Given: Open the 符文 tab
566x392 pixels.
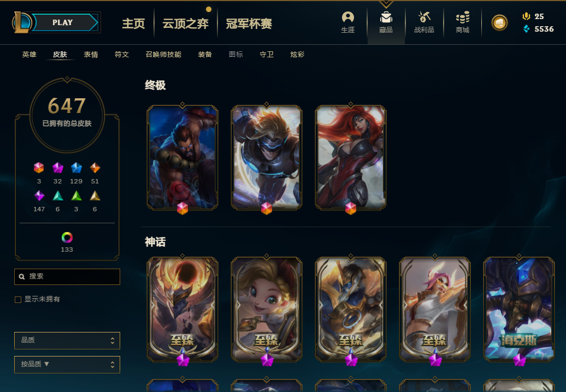Looking at the screenshot, I should click(x=122, y=55).
